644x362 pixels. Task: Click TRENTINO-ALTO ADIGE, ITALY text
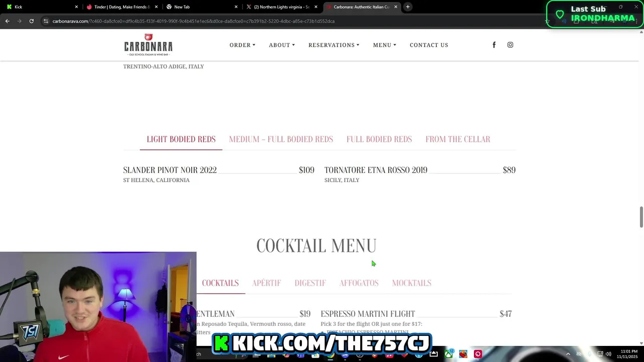(164, 66)
